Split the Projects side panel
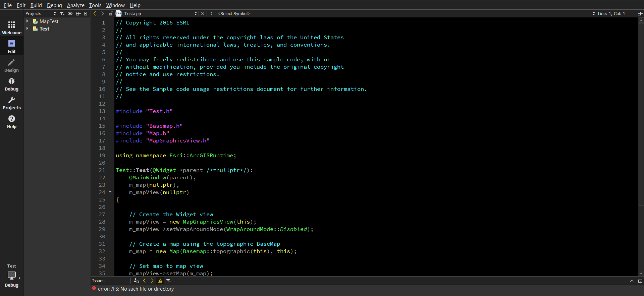This screenshot has width=644, height=296. 78,13
